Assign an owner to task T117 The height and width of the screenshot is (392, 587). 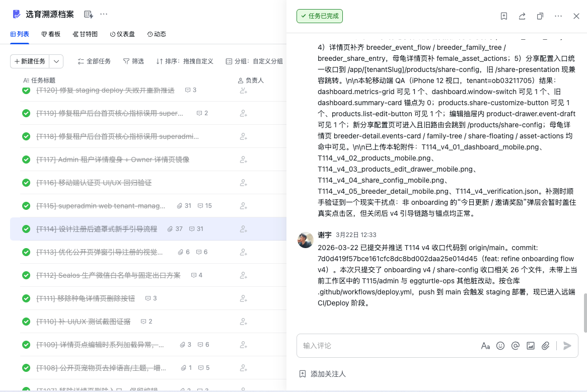[243, 160]
